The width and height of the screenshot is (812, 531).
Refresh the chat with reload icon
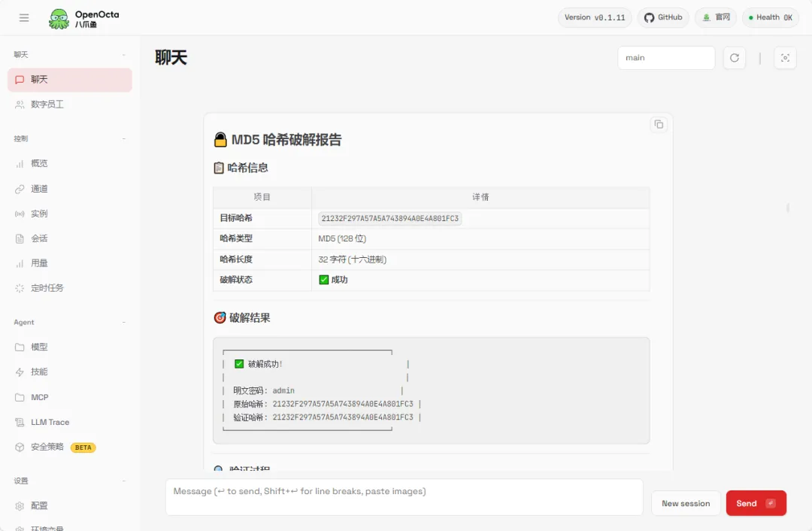pos(735,57)
